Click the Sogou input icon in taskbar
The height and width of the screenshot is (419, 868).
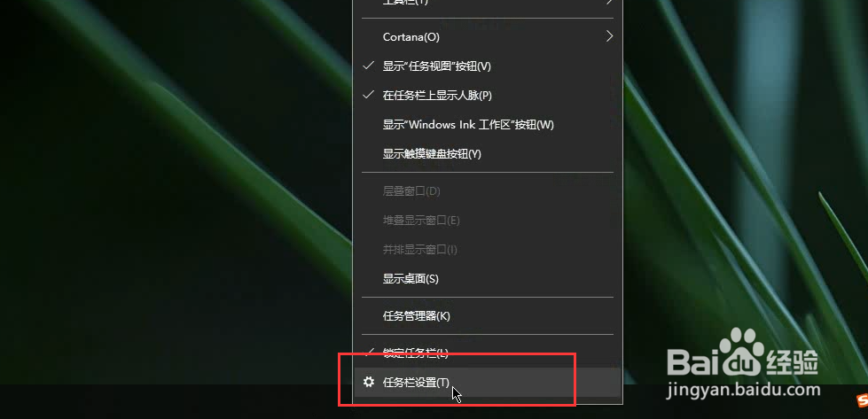coord(862,400)
